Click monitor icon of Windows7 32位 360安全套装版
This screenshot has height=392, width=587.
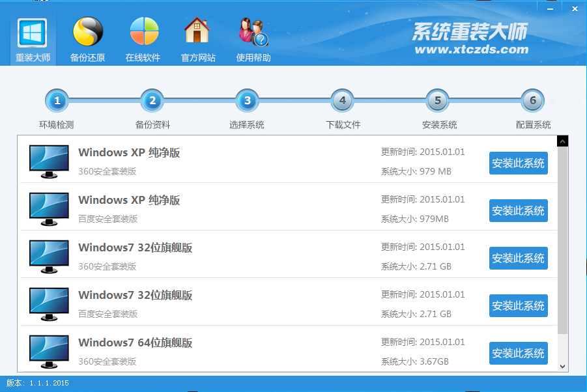pos(49,257)
